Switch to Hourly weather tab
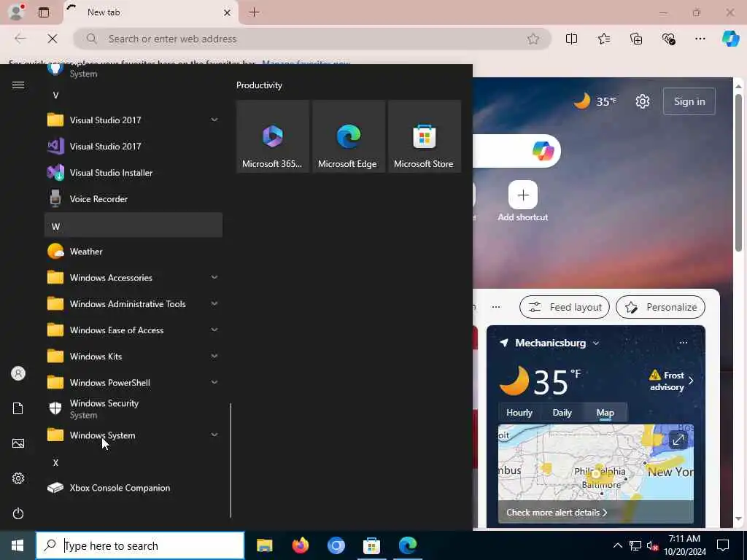Screen dimensions: 747x560 519,413
